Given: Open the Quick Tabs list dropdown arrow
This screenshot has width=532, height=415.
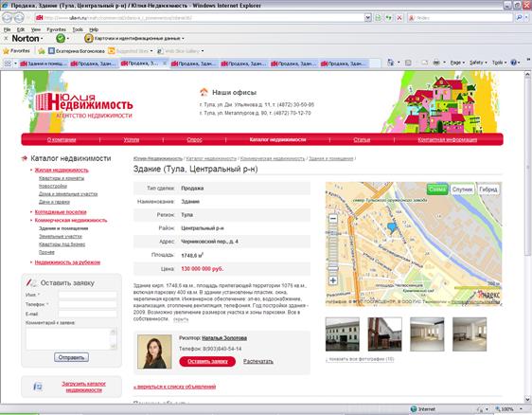Looking at the screenshot, I should 15,63.
